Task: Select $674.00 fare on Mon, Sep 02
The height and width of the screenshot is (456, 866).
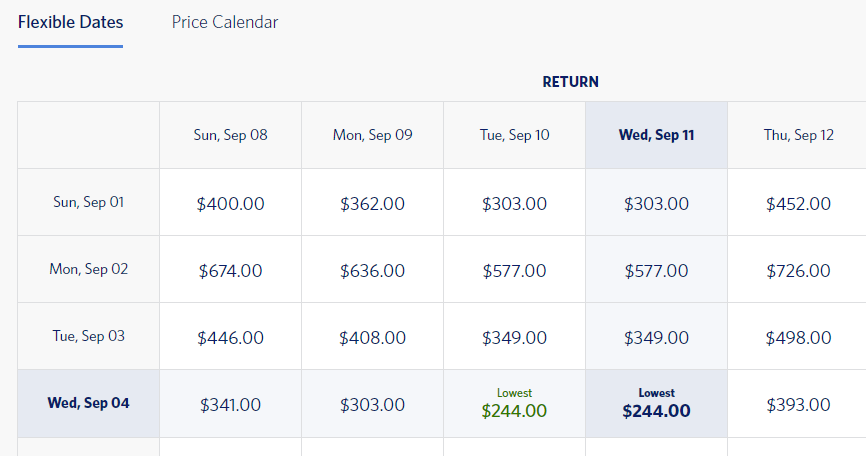Action: (x=230, y=270)
